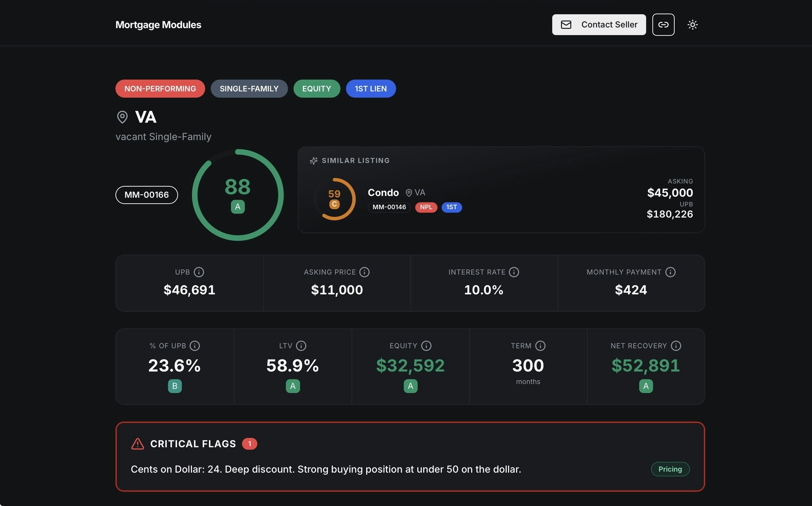The height and width of the screenshot is (506, 812).
Task: Click the Interest Rate info icon
Action: coord(514,272)
